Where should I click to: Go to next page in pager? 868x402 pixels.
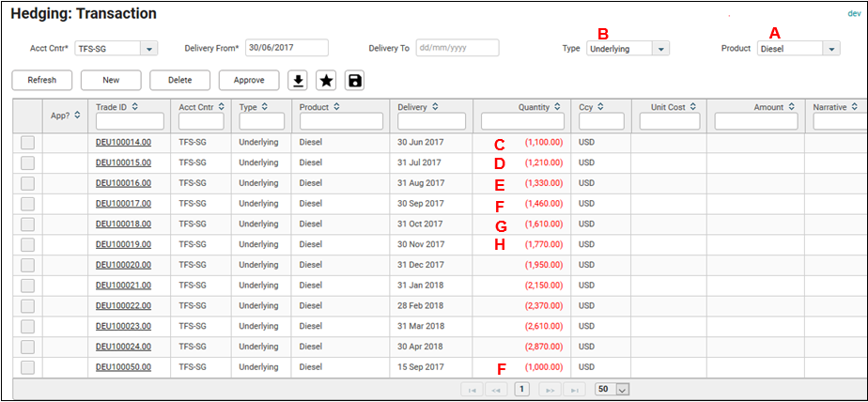tap(552, 389)
